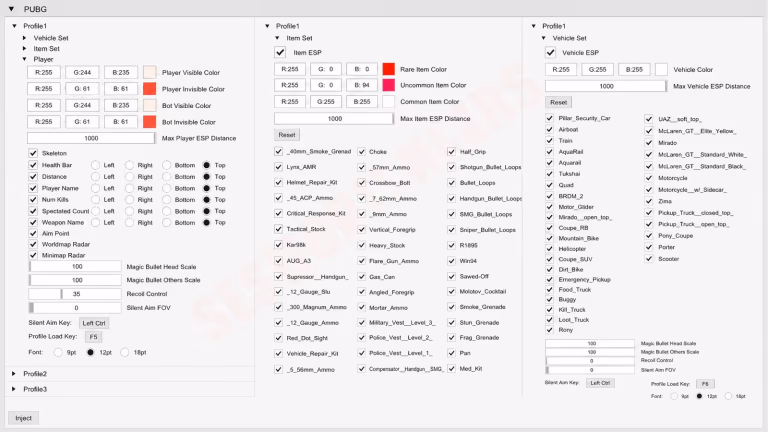Viewport: 768px width, 432px height.
Task: Set Distance position to Right
Action: point(129,176)
